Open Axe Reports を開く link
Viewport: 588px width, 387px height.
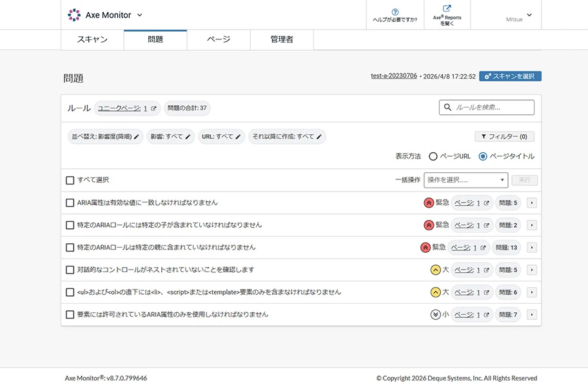[x=447, y=15]
